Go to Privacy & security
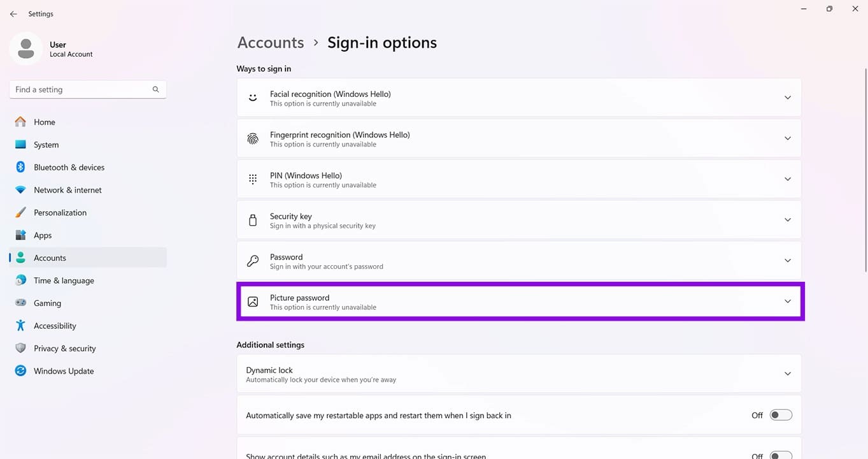This screenshot has height=459, width=868. coord(88,348)
